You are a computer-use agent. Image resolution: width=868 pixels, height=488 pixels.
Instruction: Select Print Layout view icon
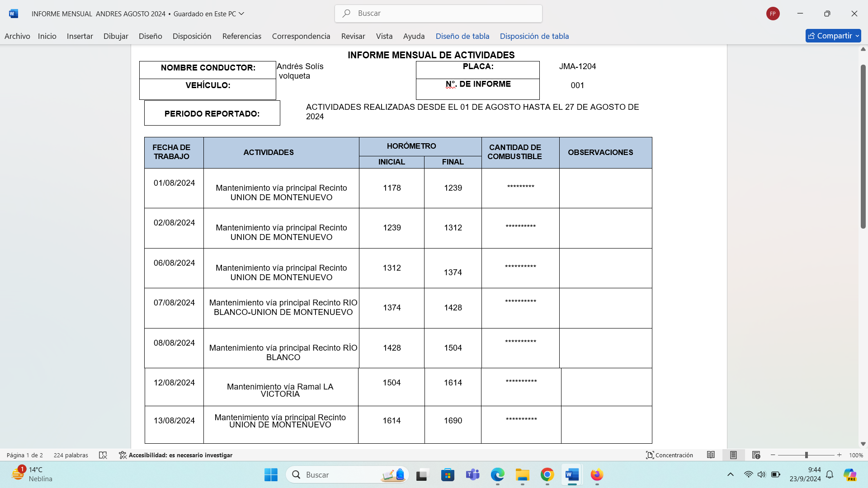(x=733, y=455)
